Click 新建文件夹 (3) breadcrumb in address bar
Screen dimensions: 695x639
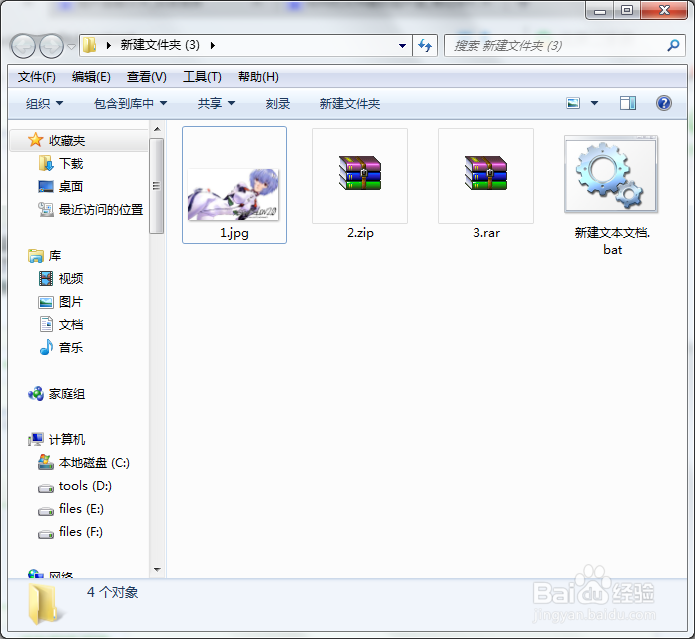160,45
